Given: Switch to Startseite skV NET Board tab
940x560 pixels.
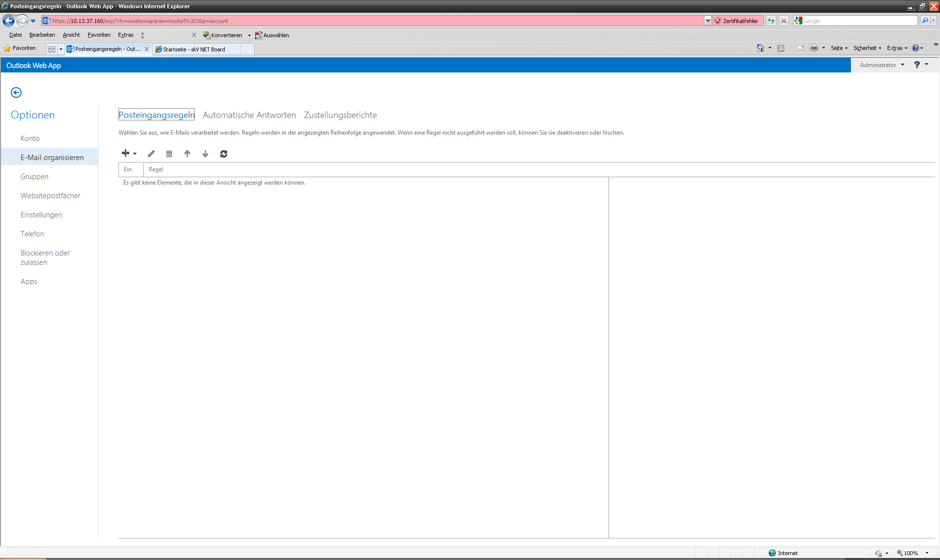Looking at the screenshot, I should (x=194, y=49).
